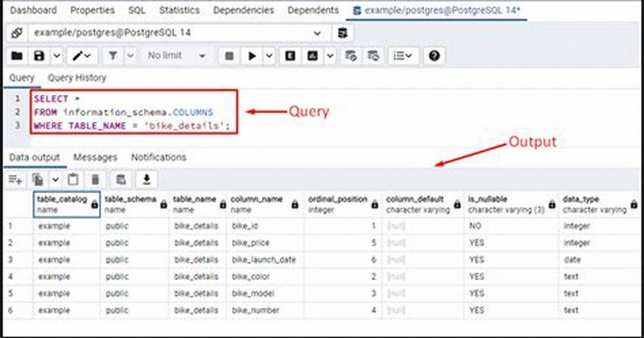This screenshot has width=644, height=338.
Task: Execute the query with play button
Action: pos(252,56)
